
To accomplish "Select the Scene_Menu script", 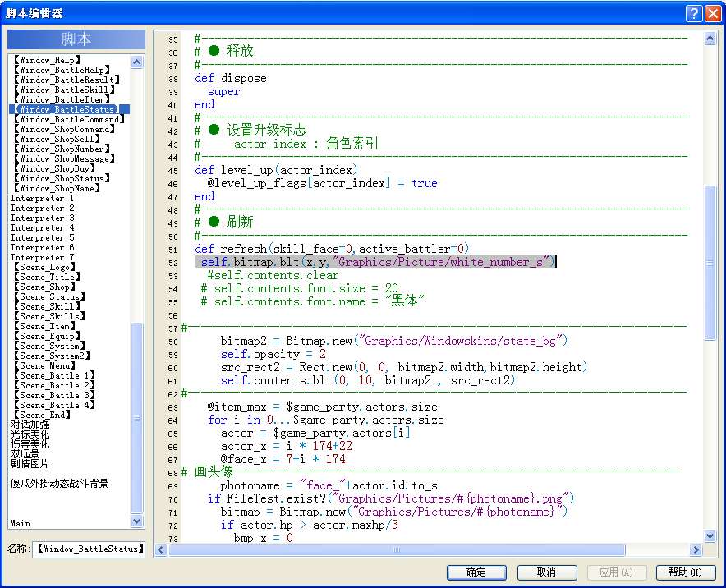I will 44,365.
